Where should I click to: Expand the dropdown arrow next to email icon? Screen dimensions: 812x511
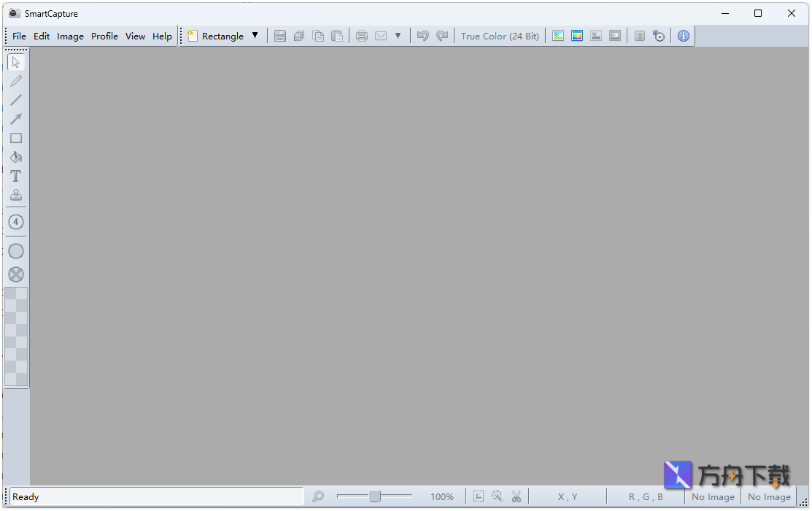398,36
